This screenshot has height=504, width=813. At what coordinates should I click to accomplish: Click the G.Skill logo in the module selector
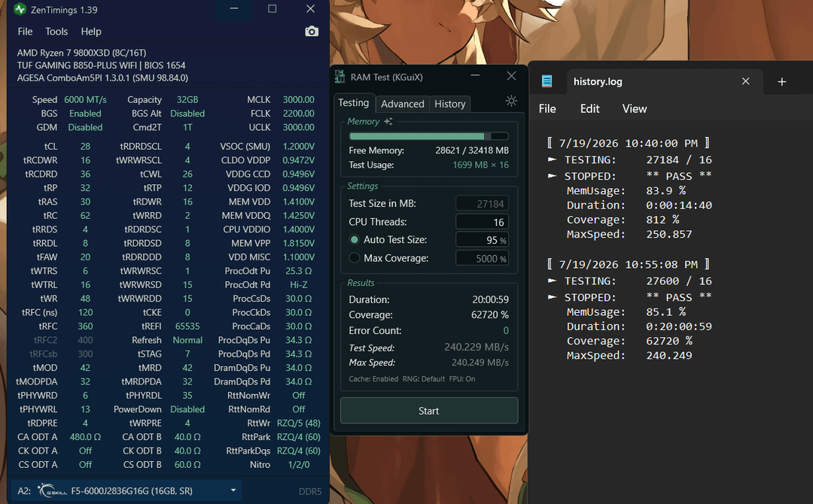(53, 490)
